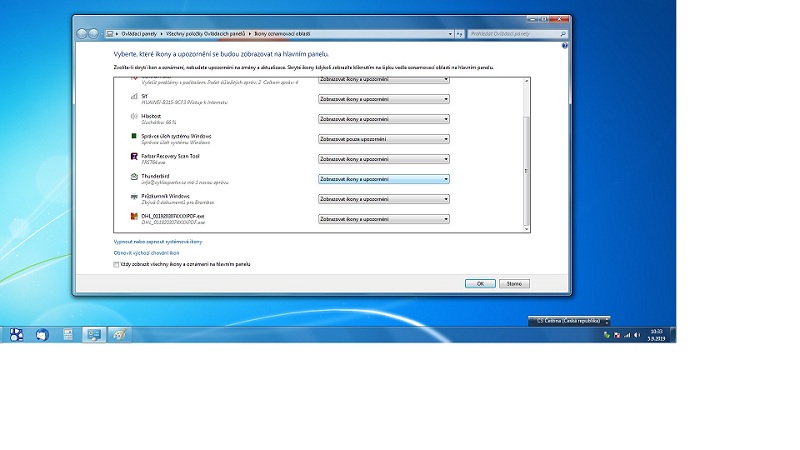The width and height of the screenshot is (800, 450).
Task: Go to Všechny položky Ovládacích panelů breadcrumb
Action: pyautogui.click(x=205, y=34)
